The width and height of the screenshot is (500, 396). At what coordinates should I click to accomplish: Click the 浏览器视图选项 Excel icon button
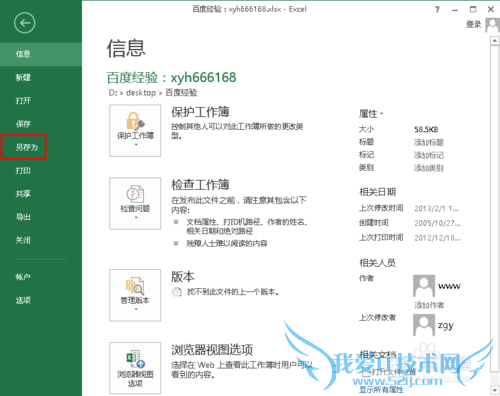click(135, 368)
